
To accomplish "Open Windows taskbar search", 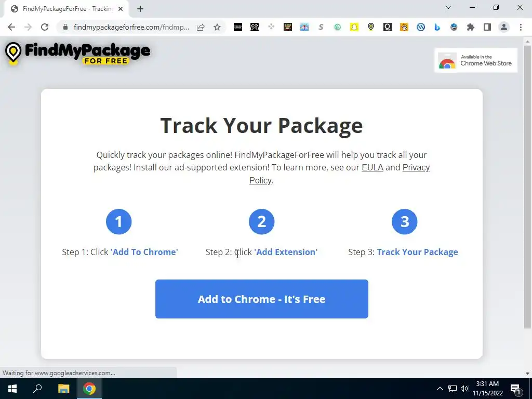I will click(x=37, y=389).
